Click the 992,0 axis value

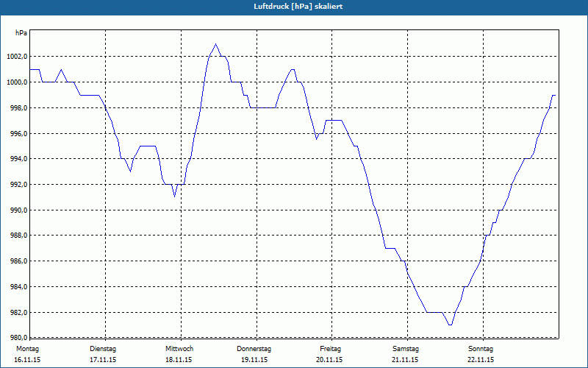pyautogui.click(x=18, y=185)
